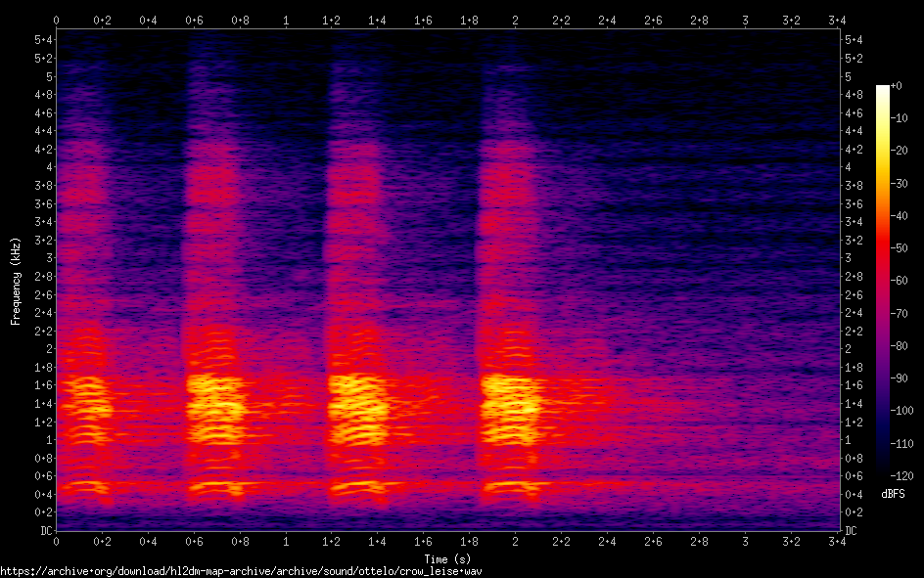
Task: Click the "2" tick on the bottom time axis
Action: (516, 541)
